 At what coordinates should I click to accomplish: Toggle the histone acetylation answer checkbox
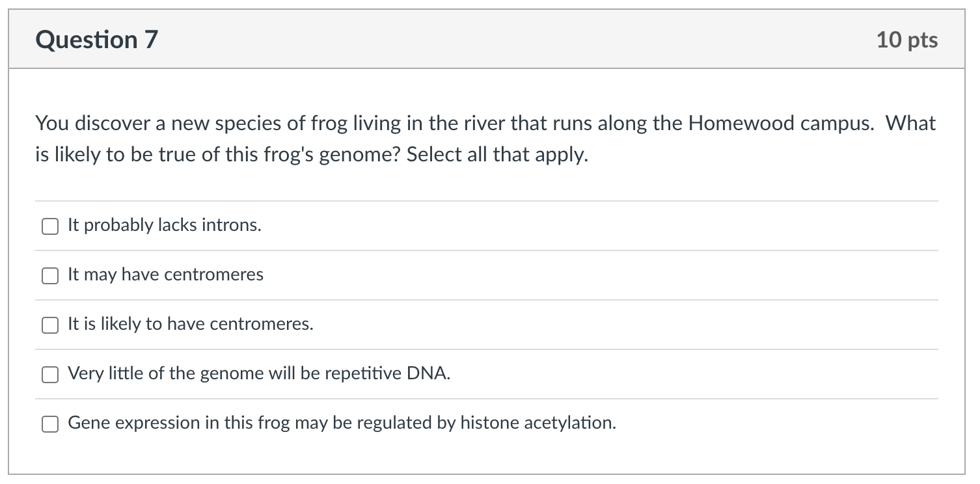point(50,423)
